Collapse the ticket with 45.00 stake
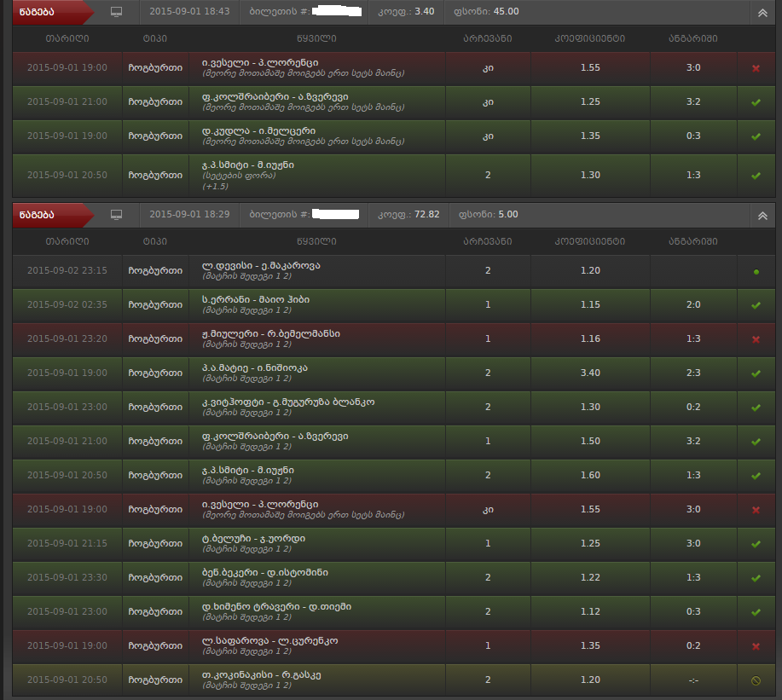 click(x=762, y=13)
